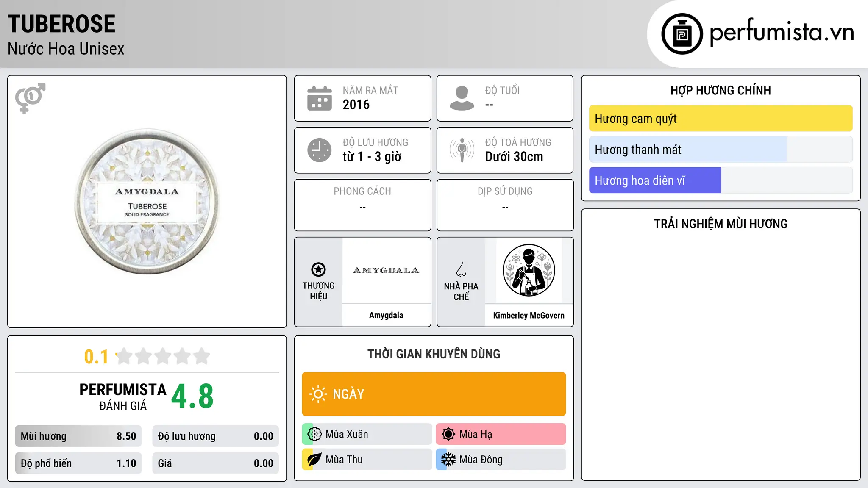This screenshot has width=868, height=488.
Task: Click the longevity value từ 1 - 3 giờ
Action: point(372,157)
